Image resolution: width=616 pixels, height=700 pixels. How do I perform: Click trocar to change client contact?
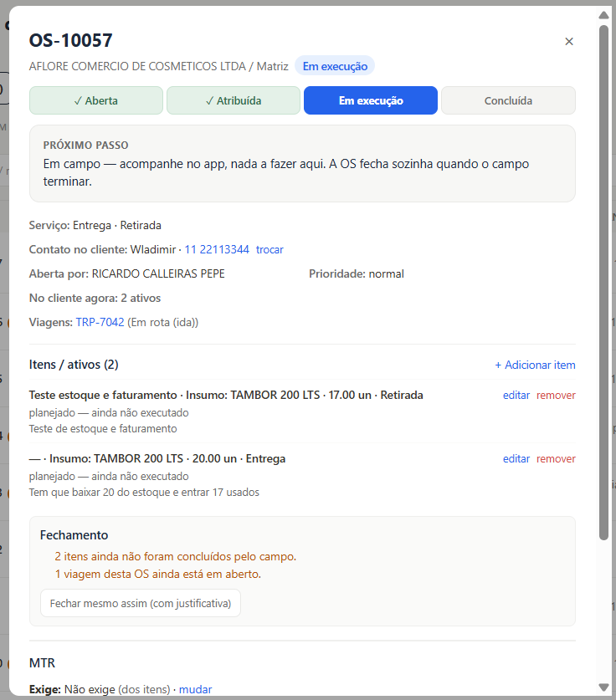coord(269,249)
